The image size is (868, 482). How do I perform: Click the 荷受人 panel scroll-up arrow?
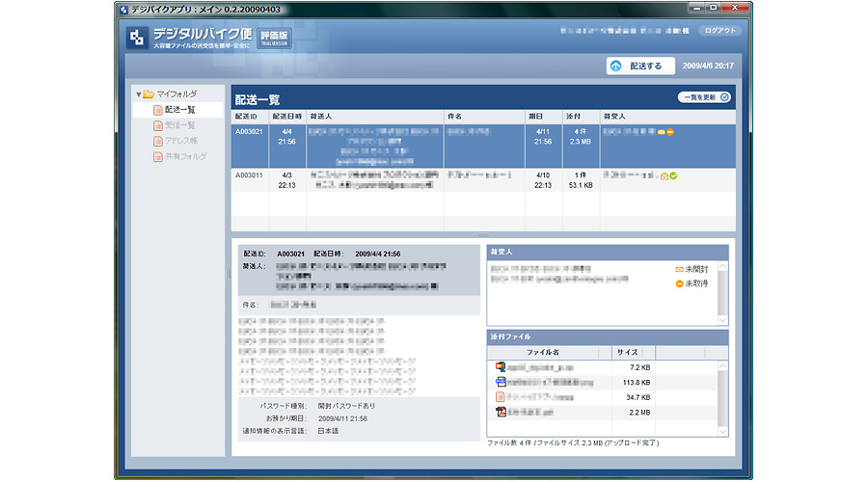point(722,265)
